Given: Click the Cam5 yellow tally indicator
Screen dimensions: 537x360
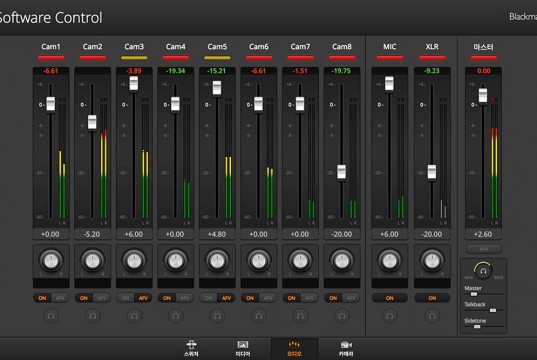Looking at the screenshot, I should 217,58.
